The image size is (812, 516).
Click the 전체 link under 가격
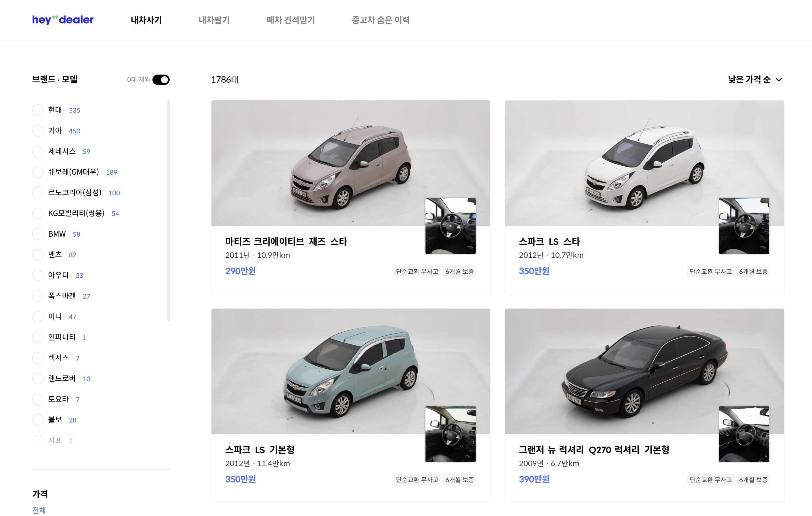[x=39, y=510]
